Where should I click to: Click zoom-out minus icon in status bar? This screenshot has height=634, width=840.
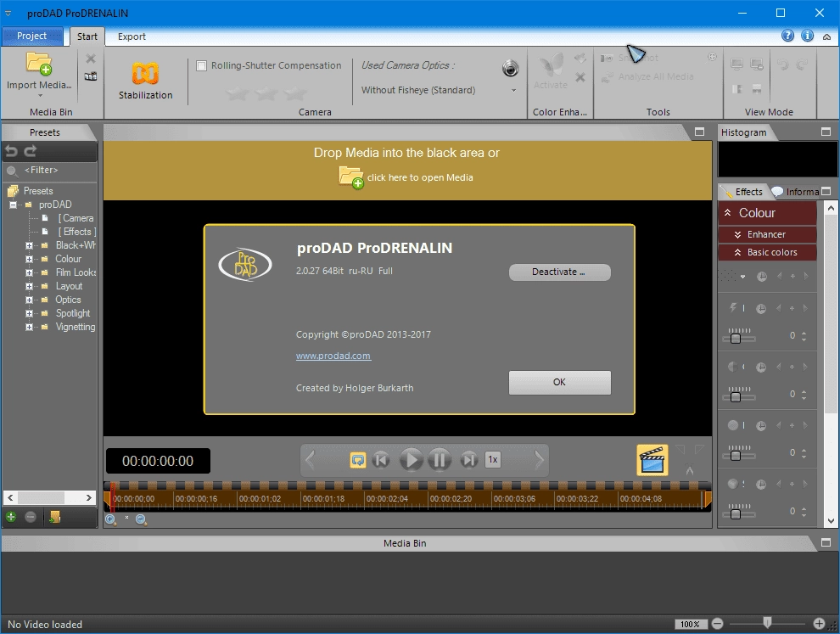(x=718, y=624)
